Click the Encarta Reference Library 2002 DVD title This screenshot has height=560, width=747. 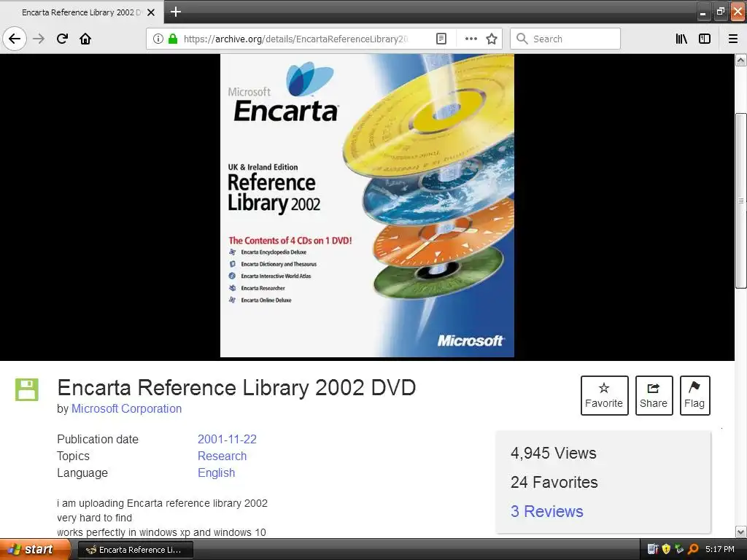pyautogui.click(x=237, y=388)
